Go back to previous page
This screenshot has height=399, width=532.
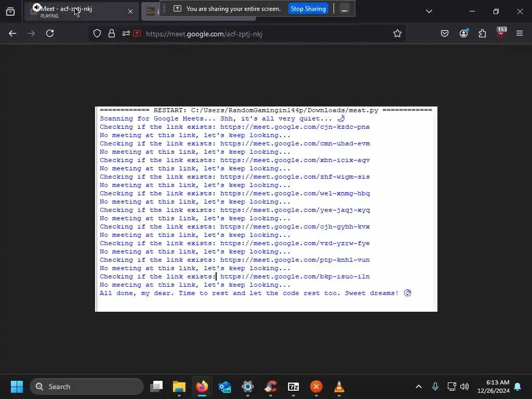tap(12, 34)
